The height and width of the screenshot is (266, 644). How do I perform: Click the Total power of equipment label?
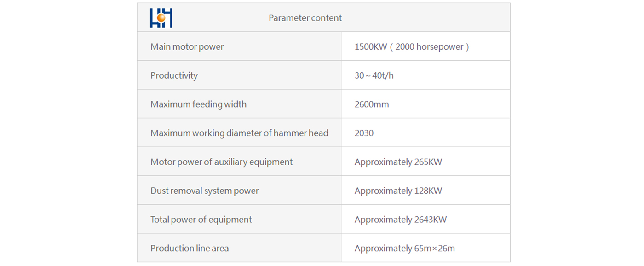(x=201, y=219)
